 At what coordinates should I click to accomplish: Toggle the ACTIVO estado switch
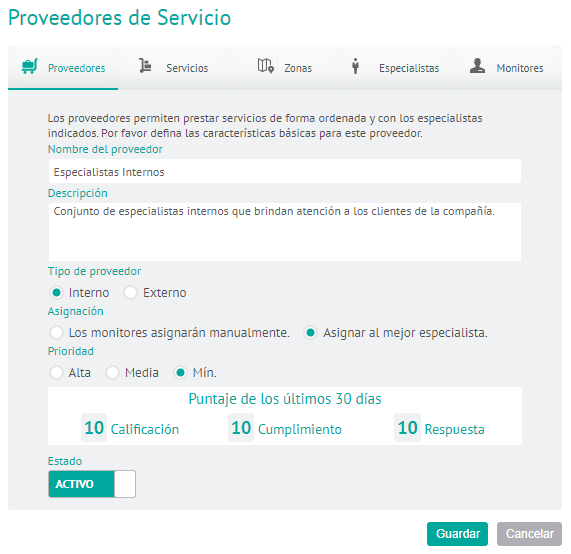(92, 484)
